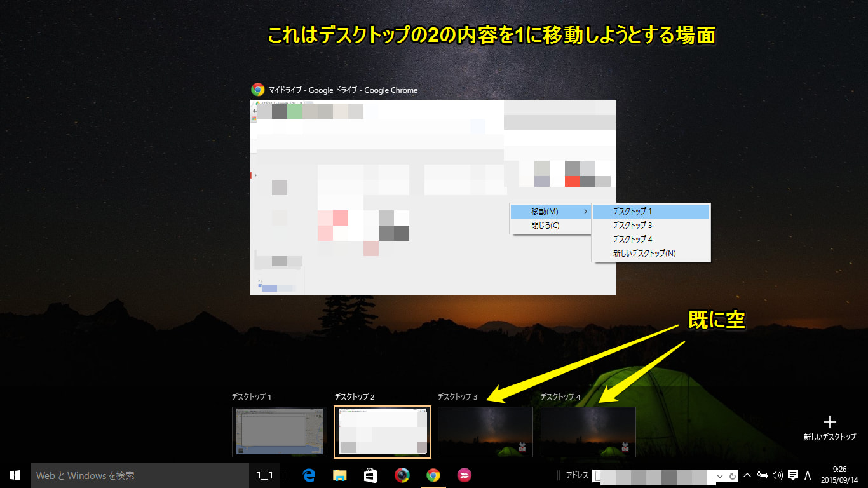Click the pink round icon in taskbar
The width and height of the screenshot is (868, 488).
pyautogui.click(x=464, y=475)
